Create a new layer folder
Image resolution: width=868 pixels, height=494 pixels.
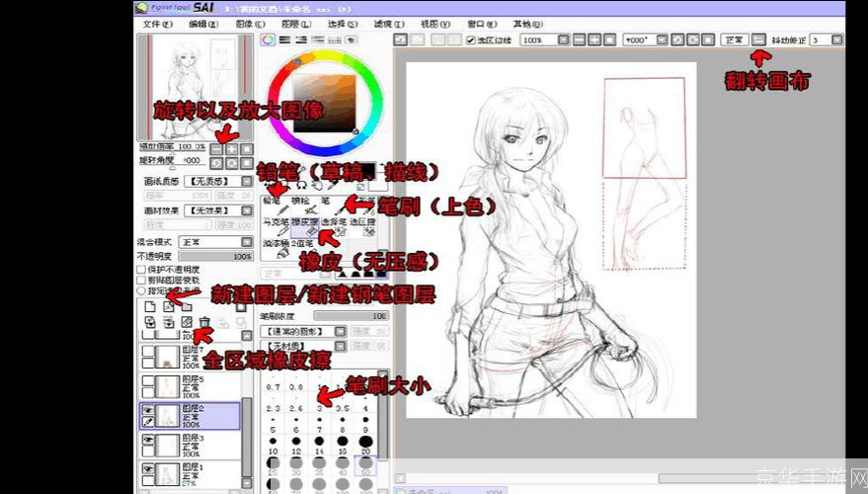[x=187, y=306]
